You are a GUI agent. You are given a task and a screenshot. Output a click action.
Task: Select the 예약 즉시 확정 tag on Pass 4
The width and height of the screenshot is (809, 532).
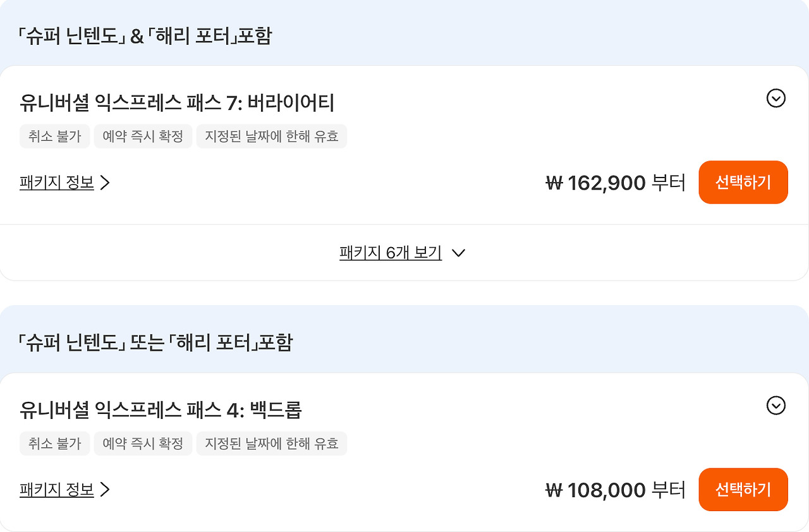[143, 444]
